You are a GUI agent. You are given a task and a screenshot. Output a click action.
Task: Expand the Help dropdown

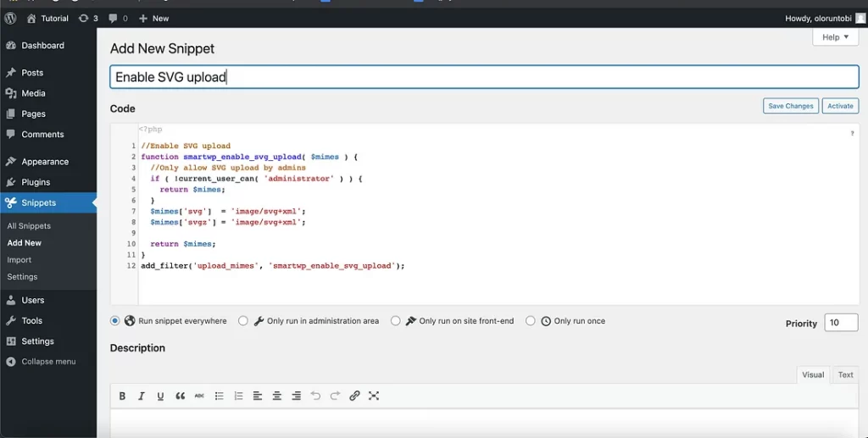[x=835, y=37]
